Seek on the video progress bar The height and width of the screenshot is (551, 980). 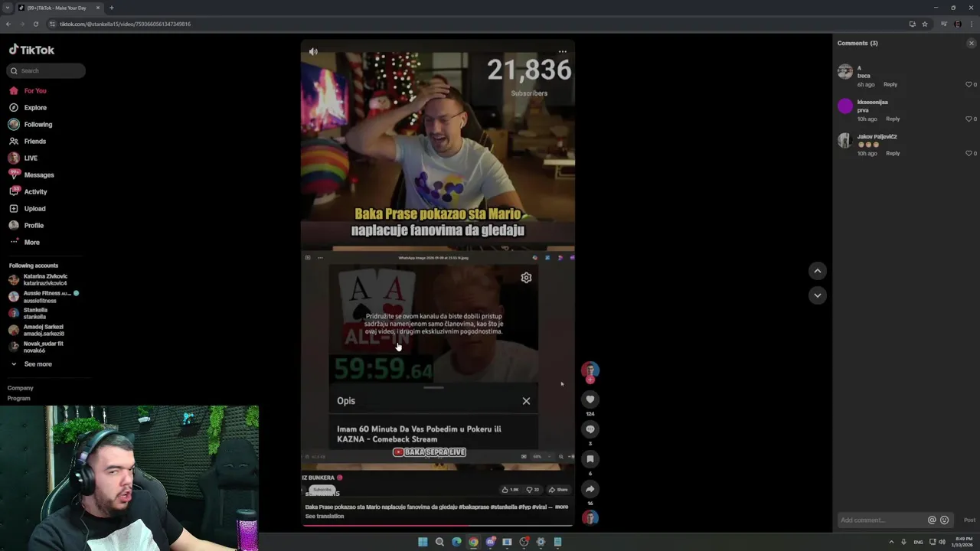pos(437,525)
